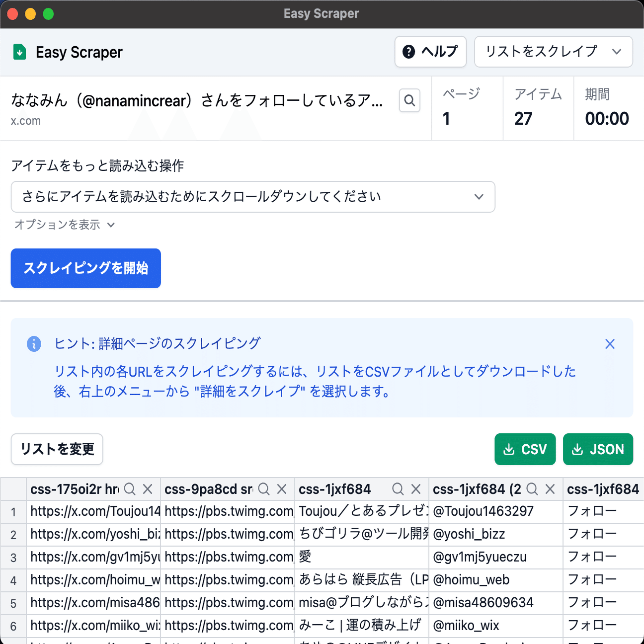Click the https://x.com/hoimu_w URL cell
Image resolution: width=644 pixels, height=644 pixels.
[x=93, y=580]
